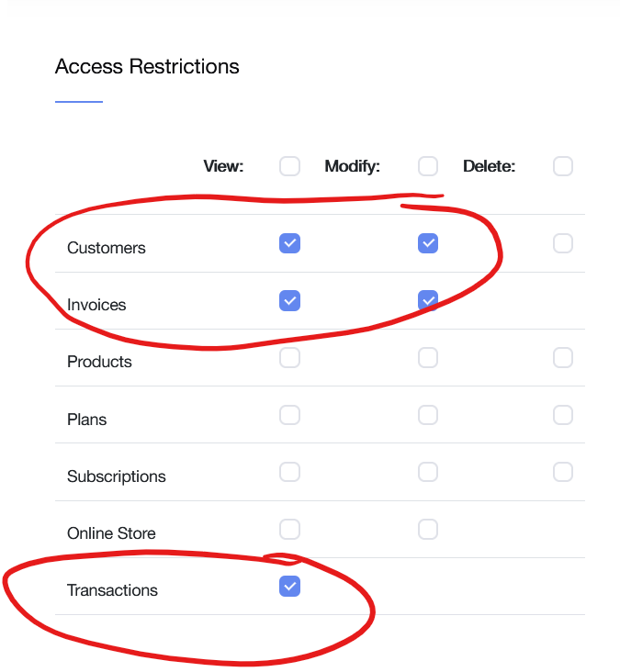Uncheck Modify permission for Invoices
620x672 pixels.
click(428, 300)
